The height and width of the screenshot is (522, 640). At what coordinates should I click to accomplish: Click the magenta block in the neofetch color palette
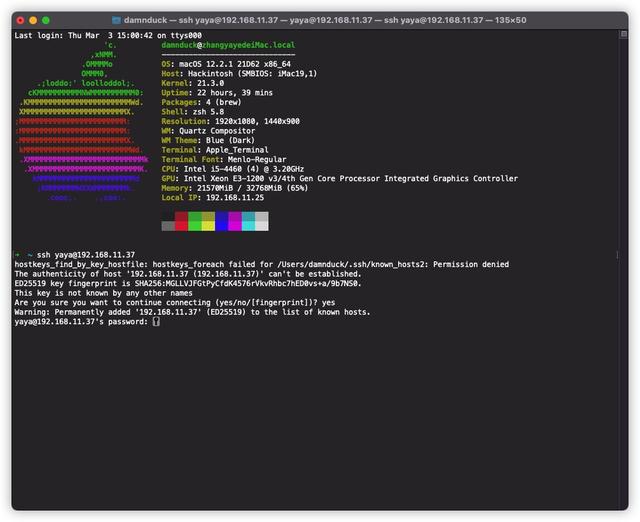pyautogui.click(x=235, y=221)
